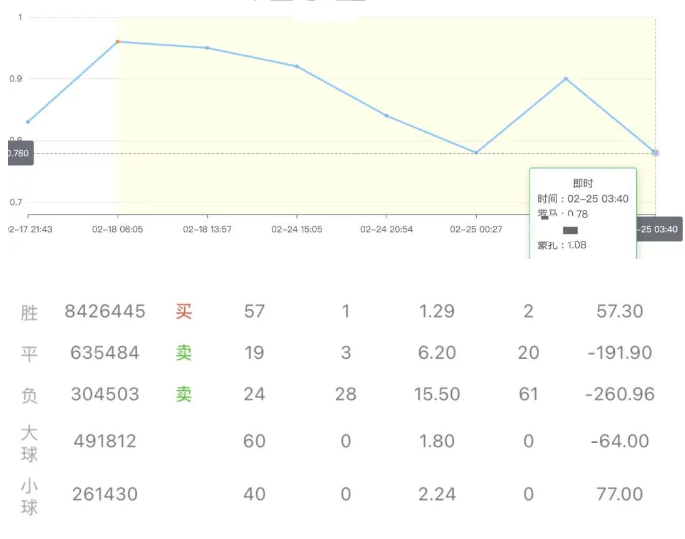Click the final data point on right edge
The width and height of the screenshot is (685, 539).
(x=655, y=152)
